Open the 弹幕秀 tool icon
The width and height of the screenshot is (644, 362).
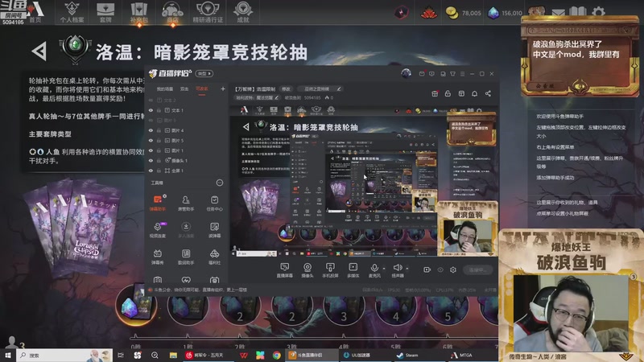157,257
